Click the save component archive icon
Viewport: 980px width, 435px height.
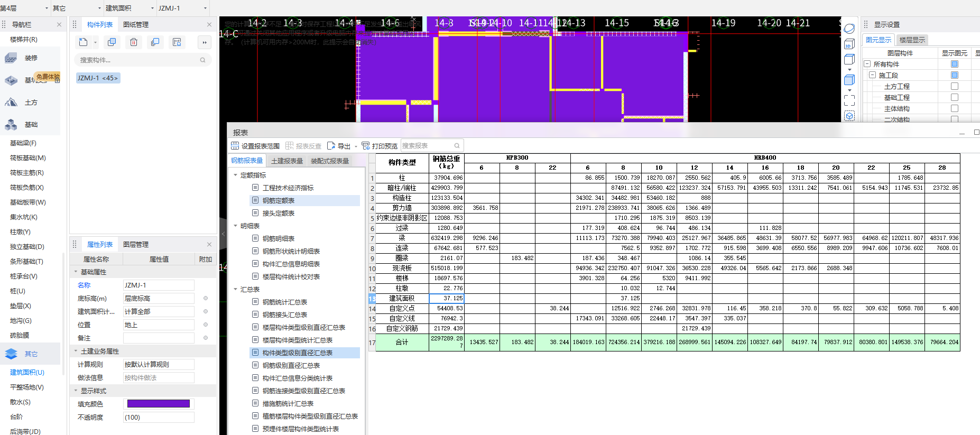(177, 42)
